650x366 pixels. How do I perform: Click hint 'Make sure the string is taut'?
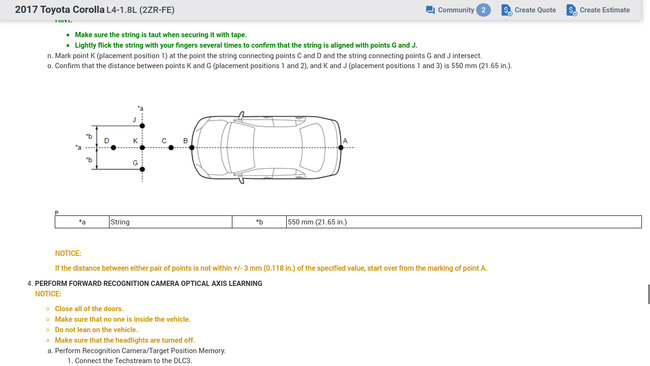(160, 35)
